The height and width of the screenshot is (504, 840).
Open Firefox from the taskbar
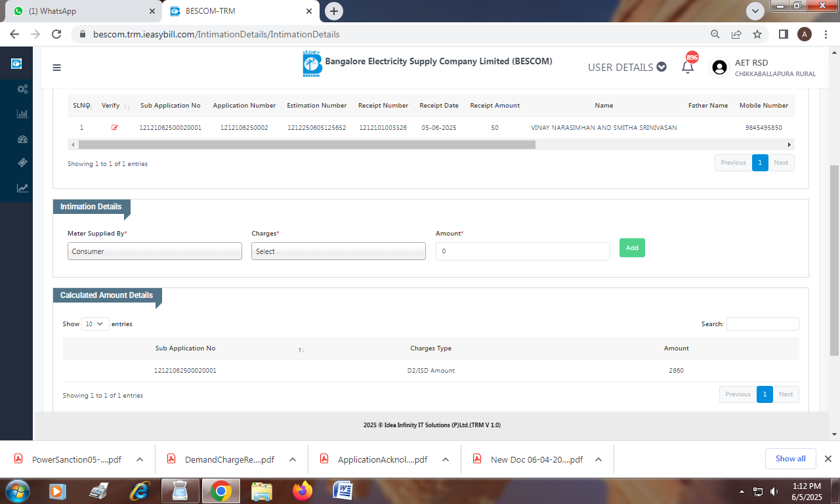click(303, 490)
